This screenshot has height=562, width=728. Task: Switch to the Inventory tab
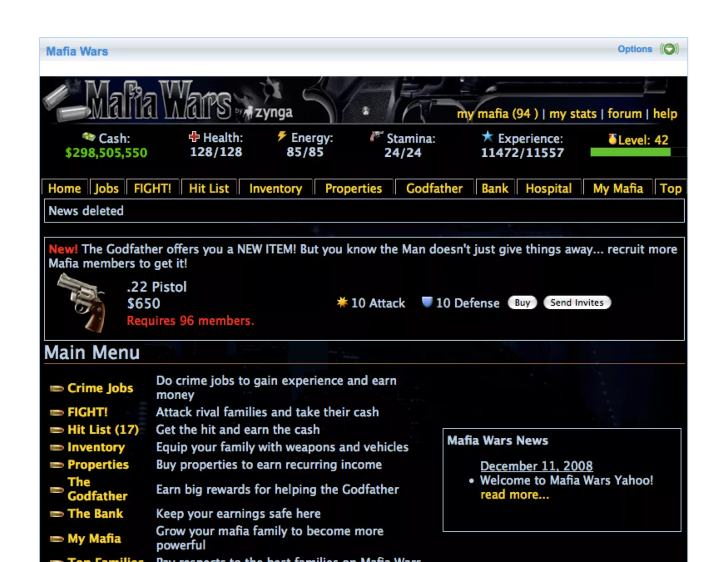pyautogui.click(x=275, y=188)
